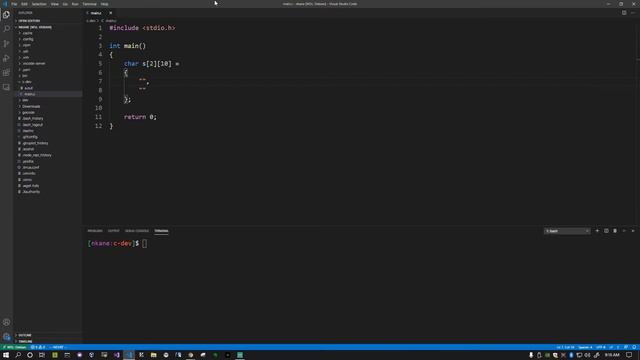Open the Edit menu
The image size is (640, 360).
pyautogui.click(x=24, y=4)
